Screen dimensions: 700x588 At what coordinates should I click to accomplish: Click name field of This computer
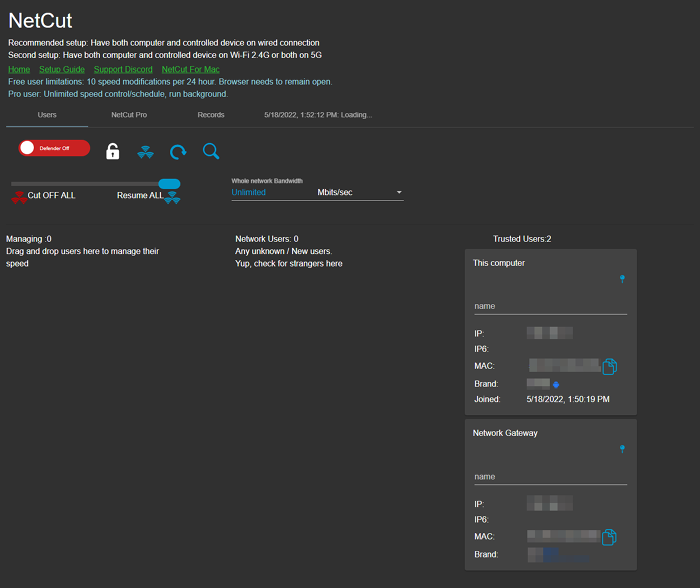coord(550,306)
